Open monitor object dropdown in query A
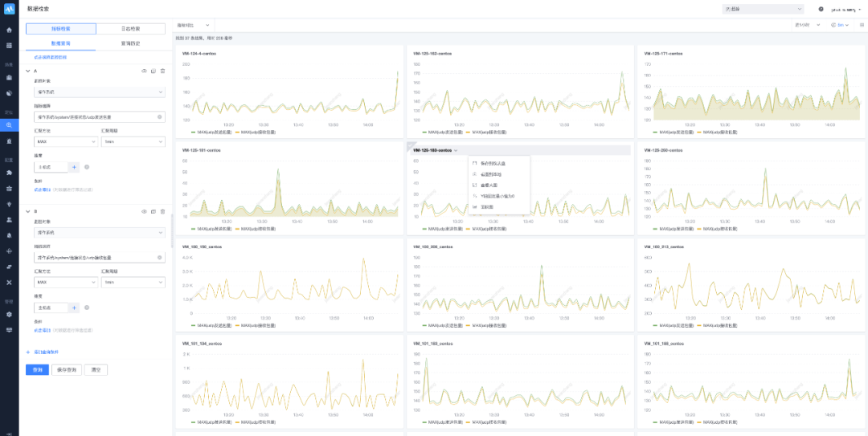The height and width of the screenshot is (436, 868). point(100,92)
